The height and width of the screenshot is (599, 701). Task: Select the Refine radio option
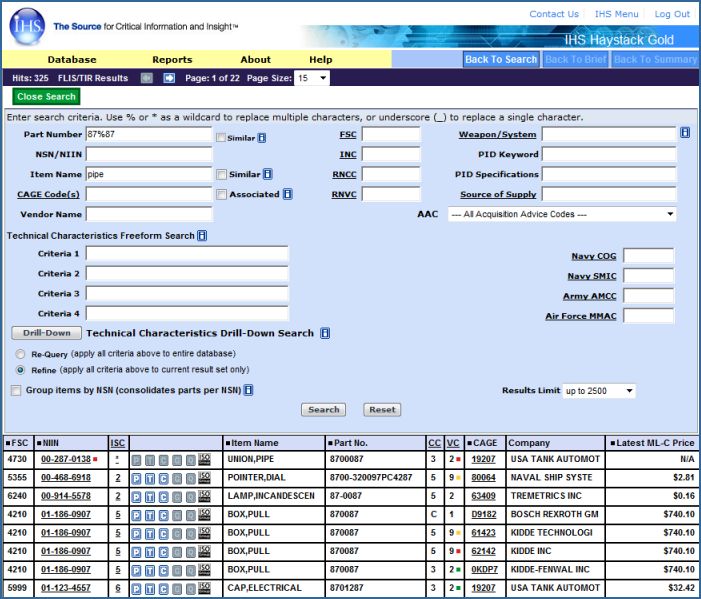tap(20, 370)
